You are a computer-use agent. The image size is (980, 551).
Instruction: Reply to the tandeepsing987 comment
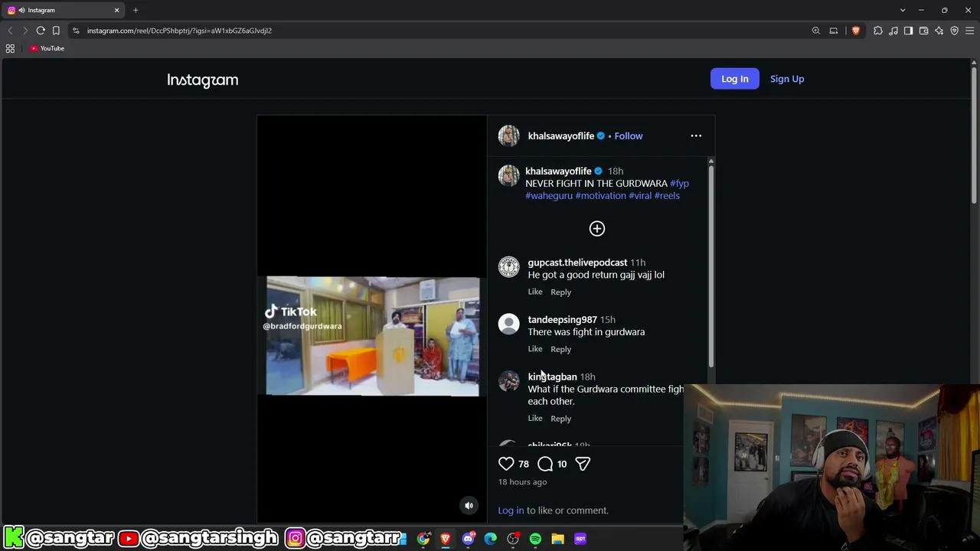point(560,349)
